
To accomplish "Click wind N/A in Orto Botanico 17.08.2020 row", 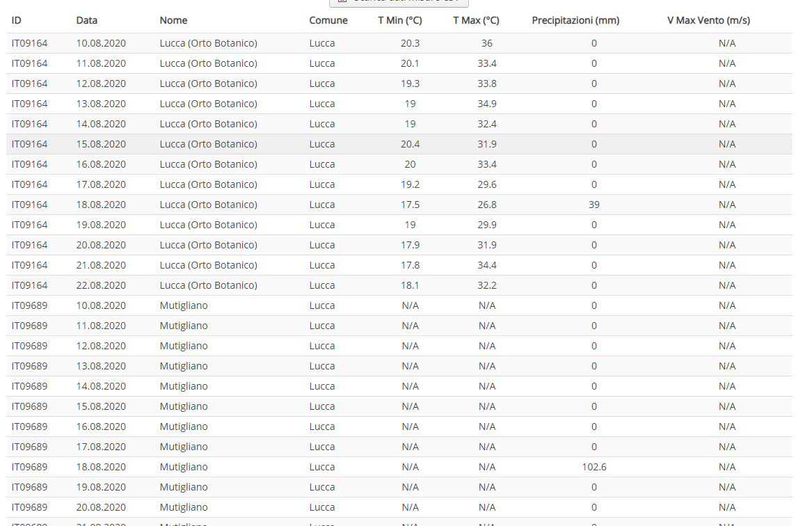I will (727, 184).
